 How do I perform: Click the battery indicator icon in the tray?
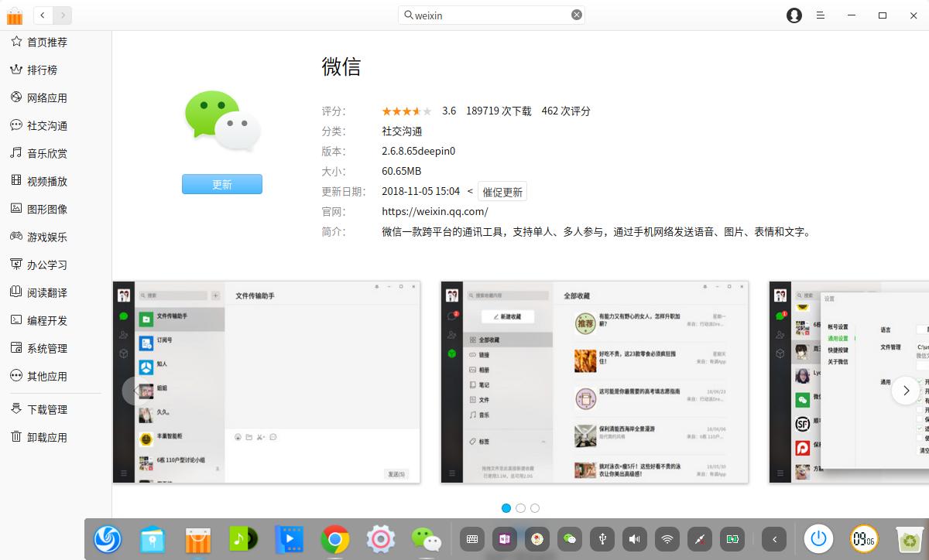point(732,539)
